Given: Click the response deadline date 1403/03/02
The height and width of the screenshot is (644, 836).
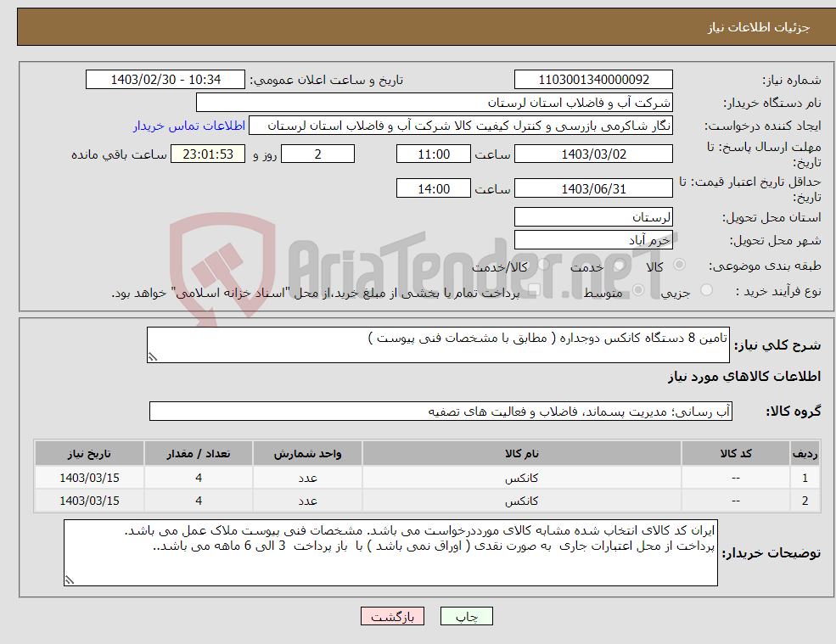Looking at the screenshot, I should click(x=593, y=154).
